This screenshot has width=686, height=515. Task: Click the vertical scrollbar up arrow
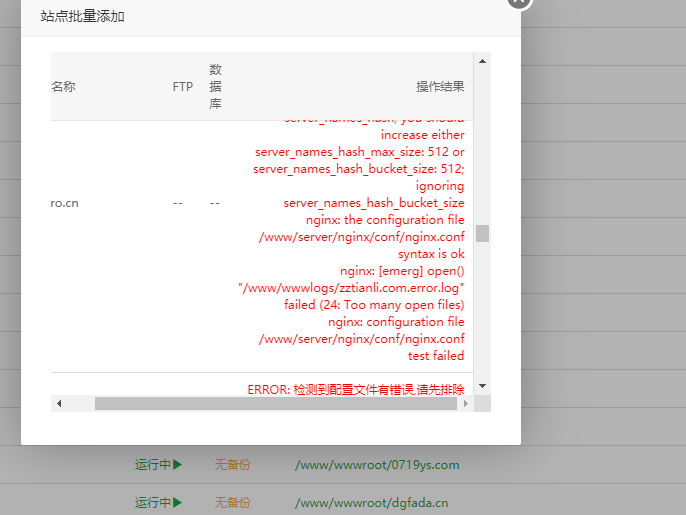[482, 61]
